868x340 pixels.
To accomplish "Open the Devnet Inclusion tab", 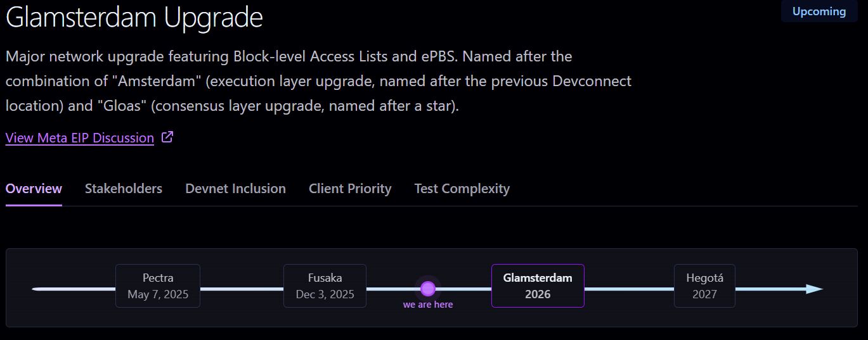I will click(235, 189).
